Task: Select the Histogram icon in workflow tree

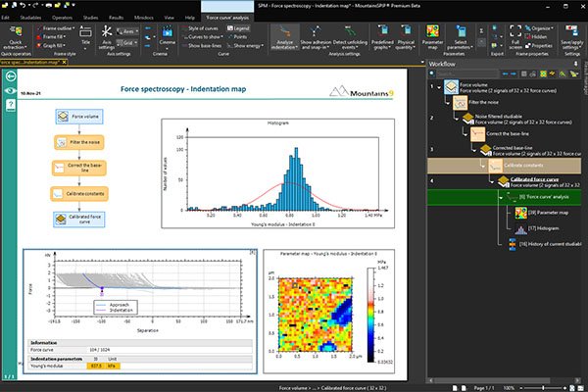Action: (520, 228)
